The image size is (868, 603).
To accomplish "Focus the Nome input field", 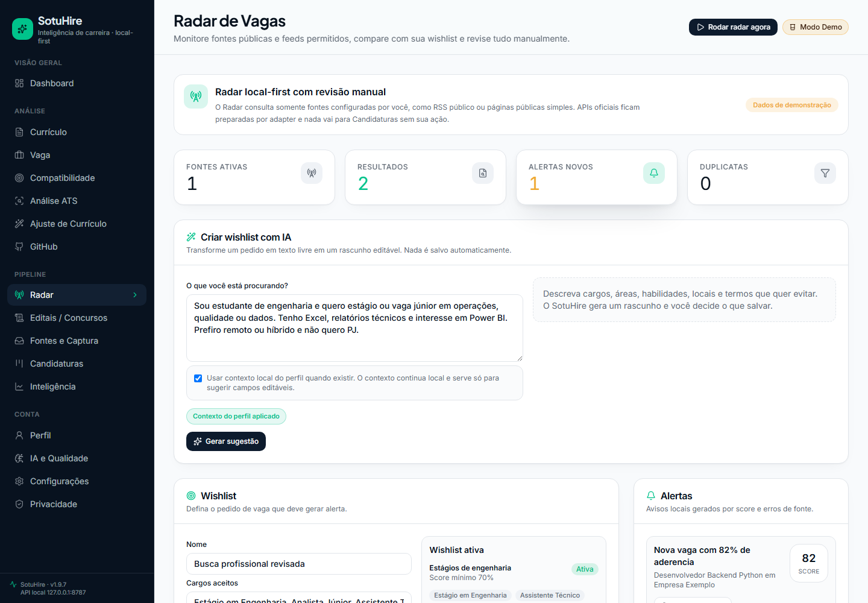I will pyautogui.click(x=299, y=564).
